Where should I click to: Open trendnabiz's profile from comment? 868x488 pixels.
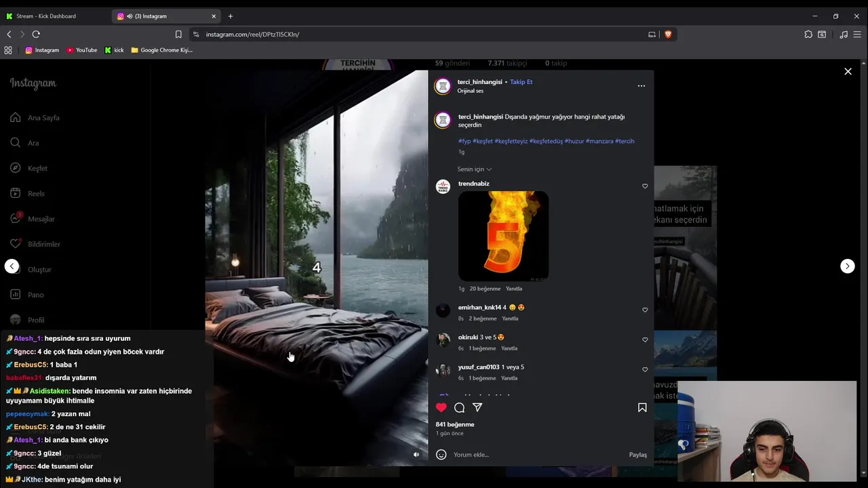(473, 184)
